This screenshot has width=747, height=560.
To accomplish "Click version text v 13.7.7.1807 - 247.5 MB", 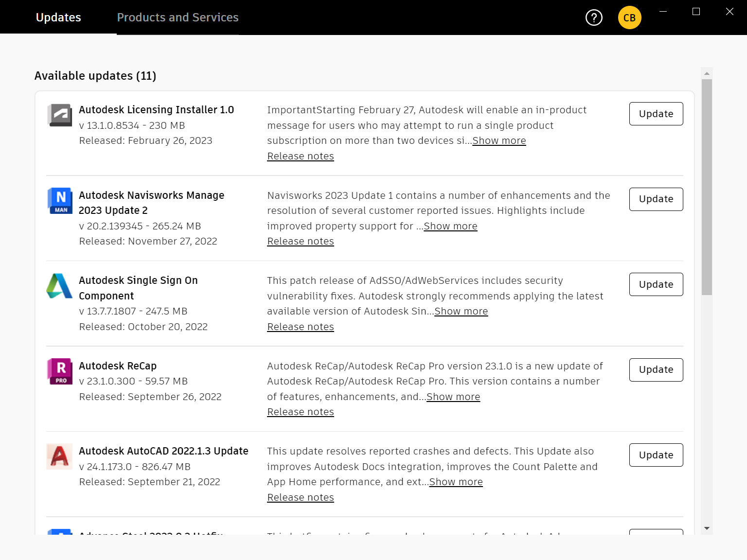I will (x=133, y=311).
